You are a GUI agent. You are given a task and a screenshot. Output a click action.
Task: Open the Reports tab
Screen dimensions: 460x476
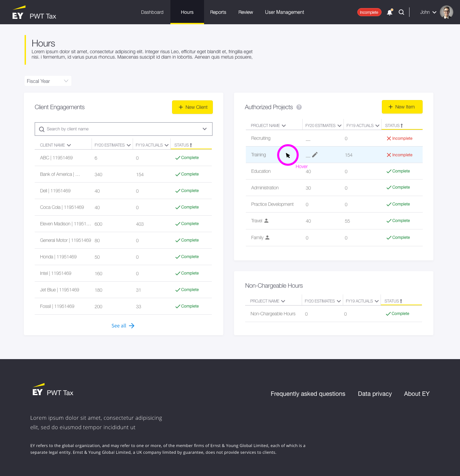pyautogui.click(x=218, y=12)
